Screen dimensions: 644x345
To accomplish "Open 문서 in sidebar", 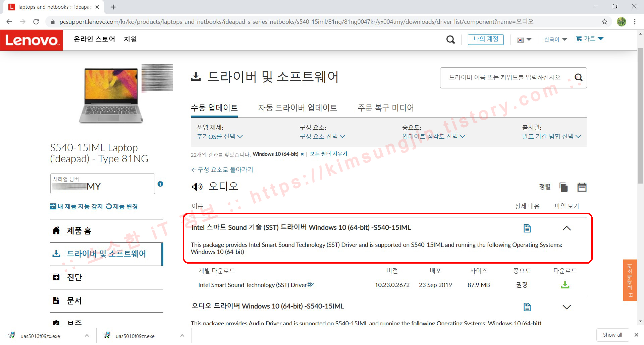I will coord(107,300).
